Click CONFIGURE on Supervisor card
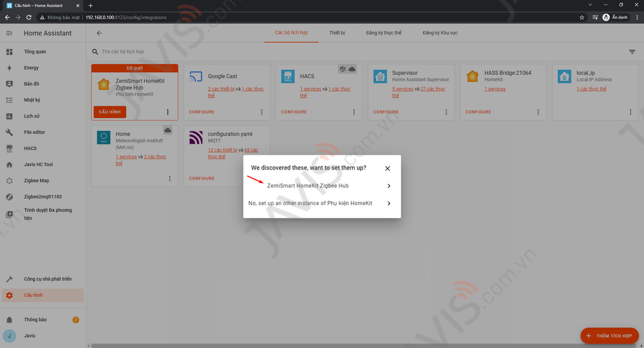This screenshot has width=644, height=348. click(386, 111)
